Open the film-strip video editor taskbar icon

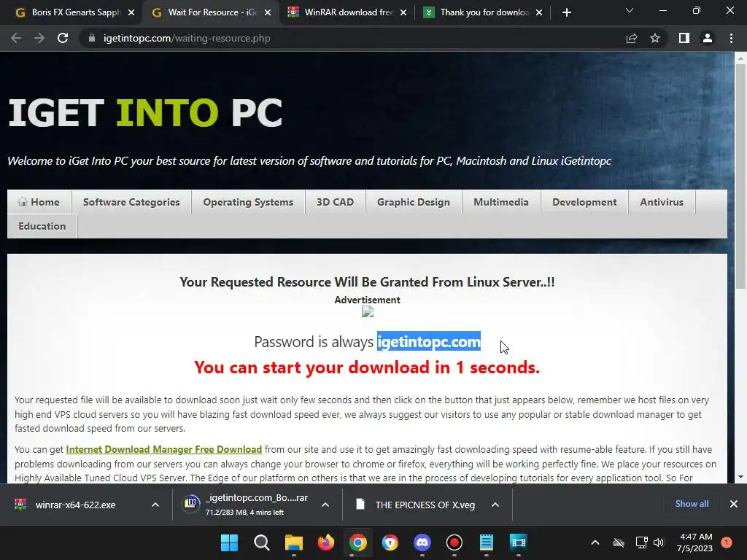pos(519,542)
